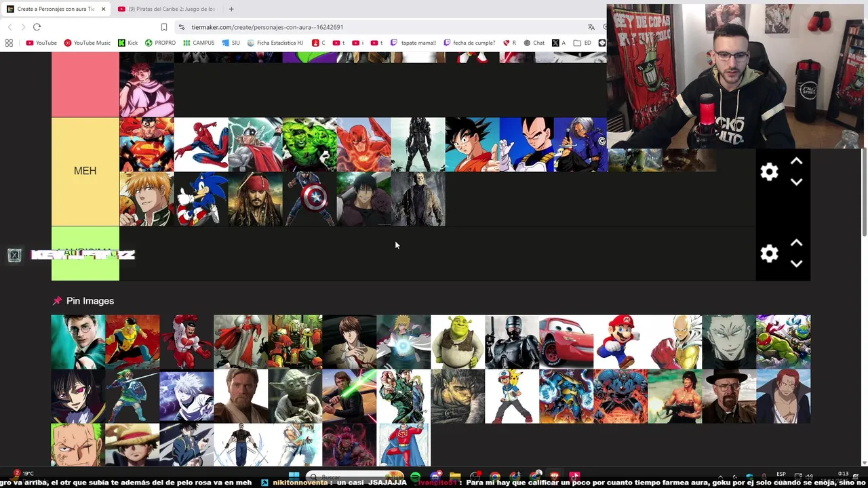The image size is (868, 488).
Task: Select Spider-Man image in MEH tier
Action: [x=201, y=144]
